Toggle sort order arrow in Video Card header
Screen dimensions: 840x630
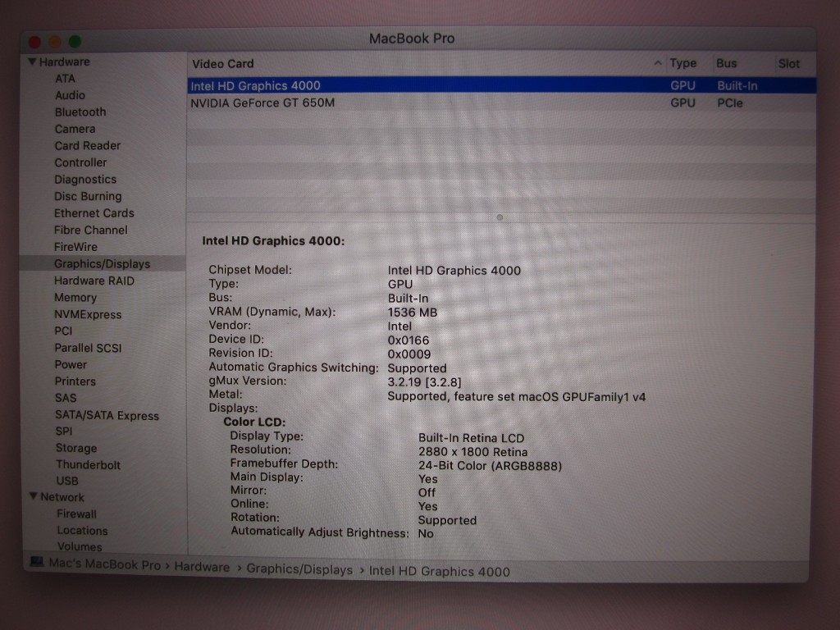[x=658, y=63]
